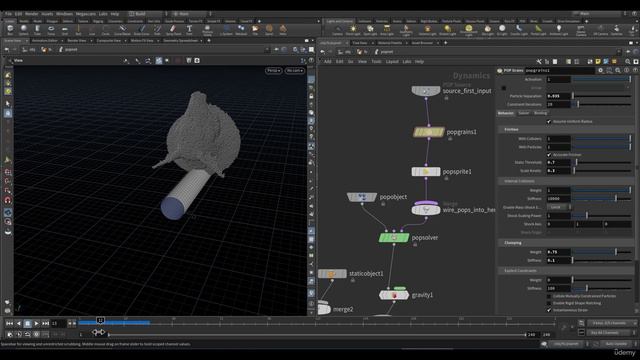The image size is (640, 360).
Task: Open the Windows menu
Action: pos(64,14)
